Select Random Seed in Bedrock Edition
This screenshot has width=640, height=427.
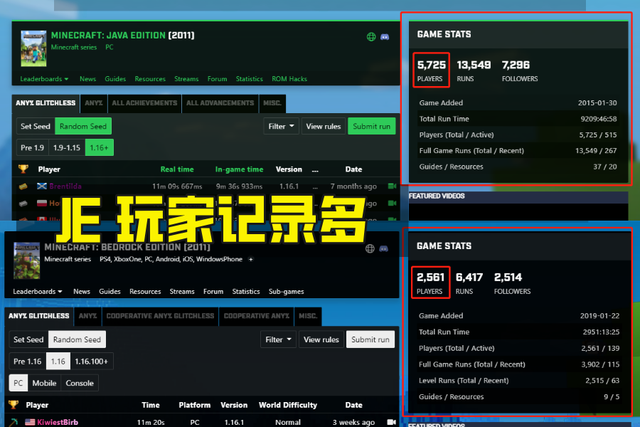click(77, 339)
